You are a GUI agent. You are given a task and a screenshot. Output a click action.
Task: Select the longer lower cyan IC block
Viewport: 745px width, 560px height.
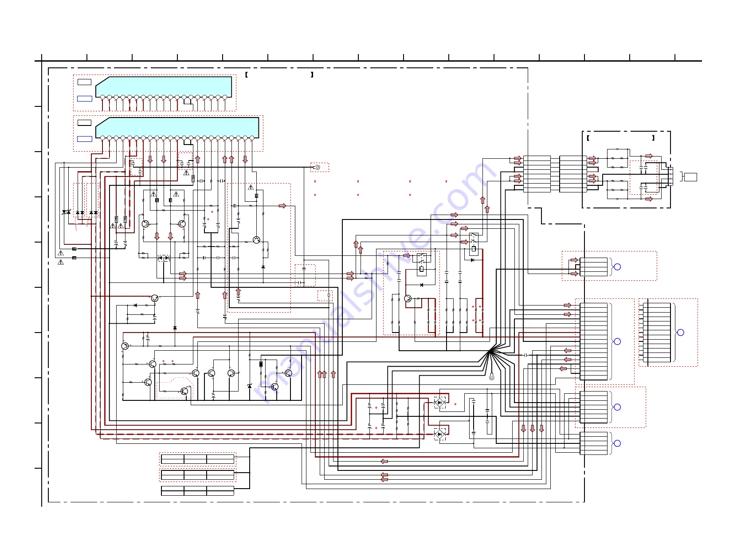coord(177,128)
